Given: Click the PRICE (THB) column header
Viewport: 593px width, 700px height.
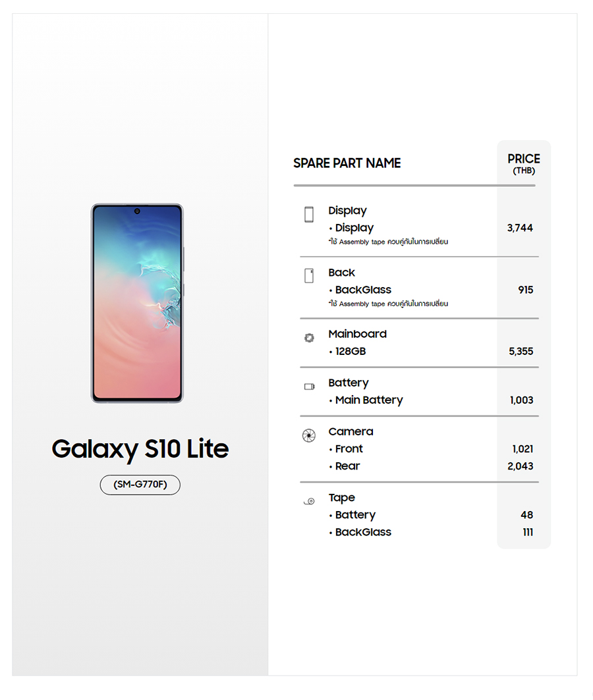Looking at the screenshot, I should tap(524, 164).
